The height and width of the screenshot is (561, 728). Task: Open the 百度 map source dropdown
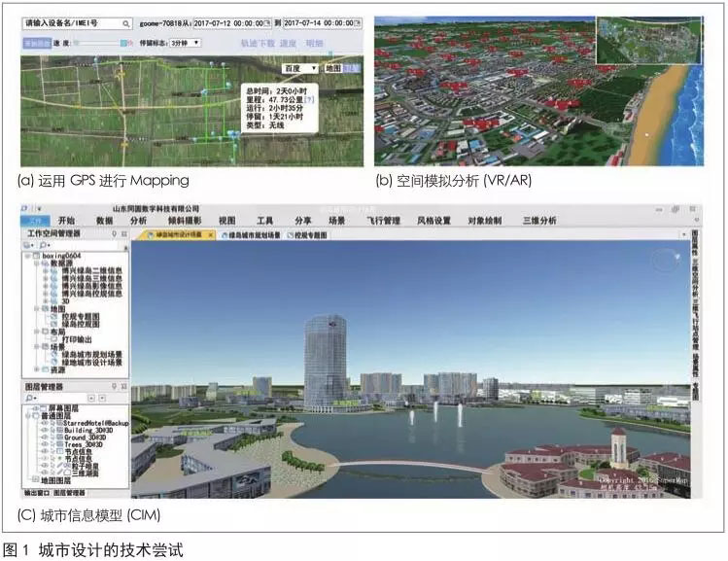(300, 69)
